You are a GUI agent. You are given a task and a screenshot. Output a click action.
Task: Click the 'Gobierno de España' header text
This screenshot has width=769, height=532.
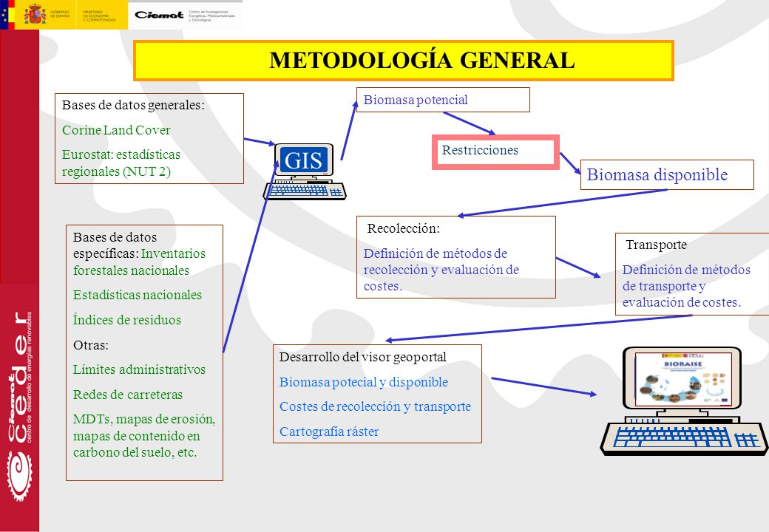click(x=60, y=14)
